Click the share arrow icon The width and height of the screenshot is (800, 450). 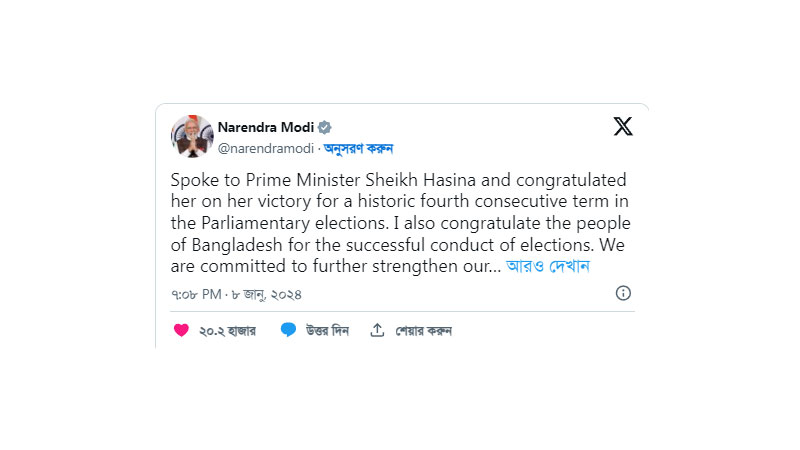(377, 330)
